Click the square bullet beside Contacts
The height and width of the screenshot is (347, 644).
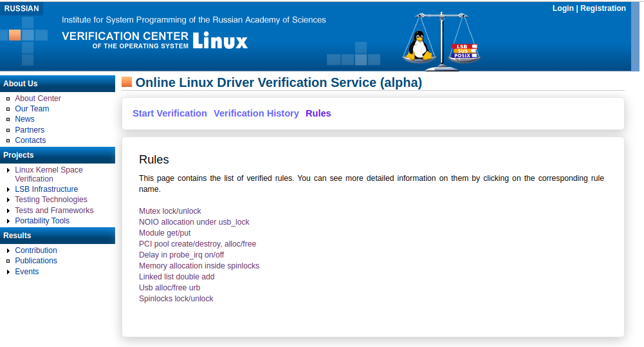[8, 140]
